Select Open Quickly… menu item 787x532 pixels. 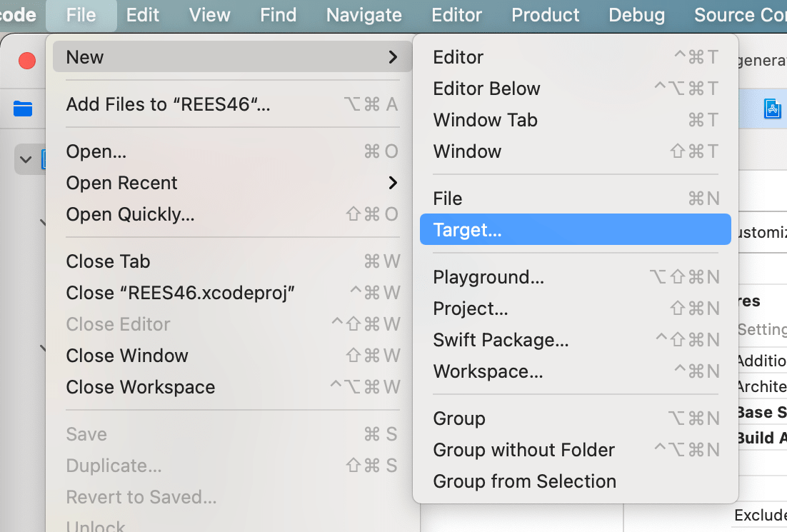pos(130,214)
